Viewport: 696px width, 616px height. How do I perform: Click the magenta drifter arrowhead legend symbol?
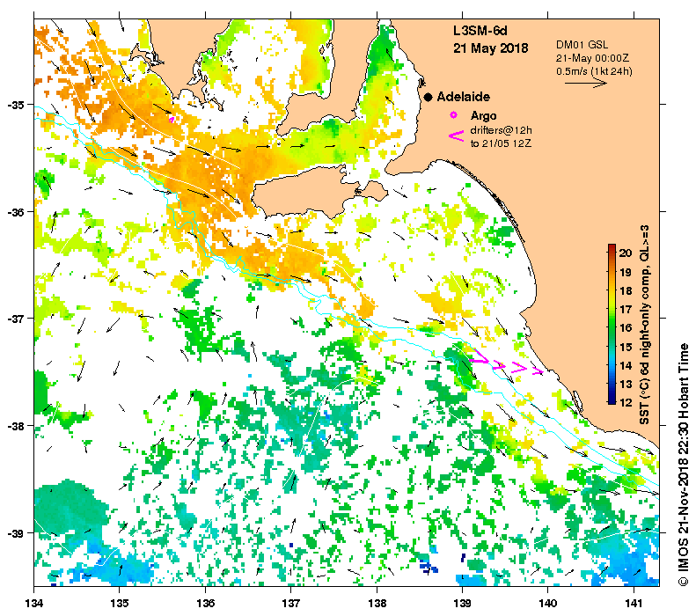(457, 136)
